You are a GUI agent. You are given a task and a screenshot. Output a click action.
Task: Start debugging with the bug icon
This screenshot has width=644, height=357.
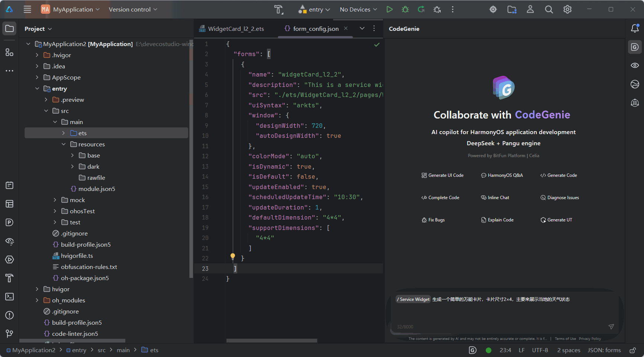coord(405,9)
